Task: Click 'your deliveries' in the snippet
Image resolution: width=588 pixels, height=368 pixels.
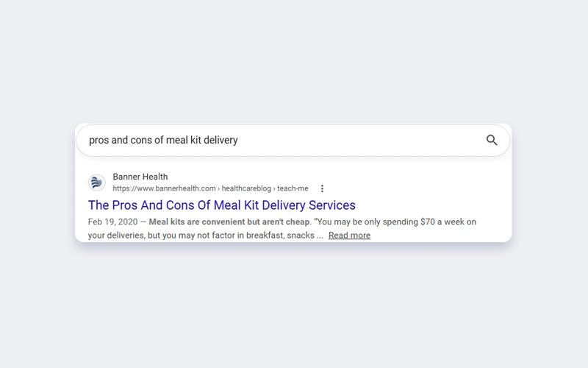Action: point(116,236)
